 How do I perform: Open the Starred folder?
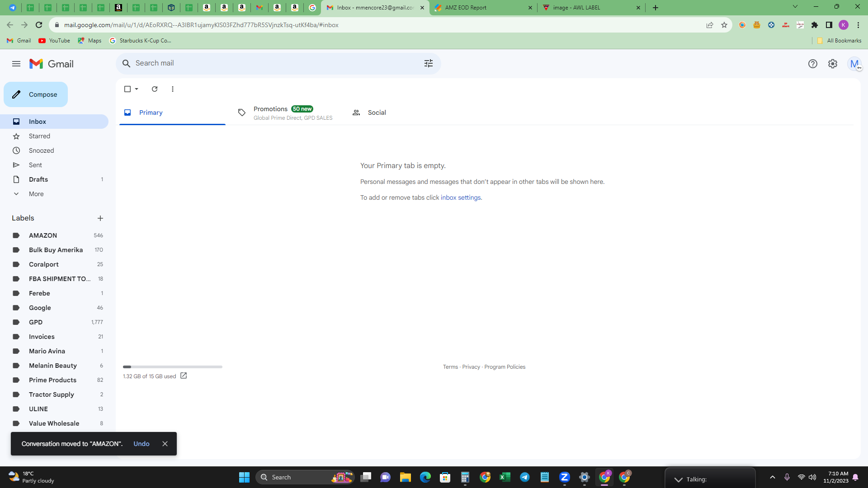54,136
